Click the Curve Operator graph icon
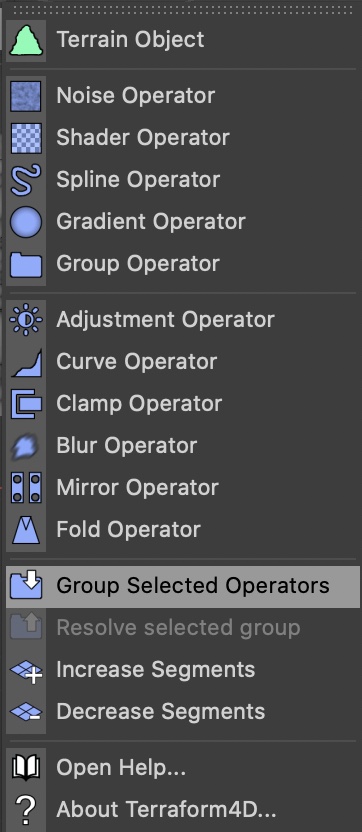The width and height of the screenshot is (362, 832). [25, 362]
